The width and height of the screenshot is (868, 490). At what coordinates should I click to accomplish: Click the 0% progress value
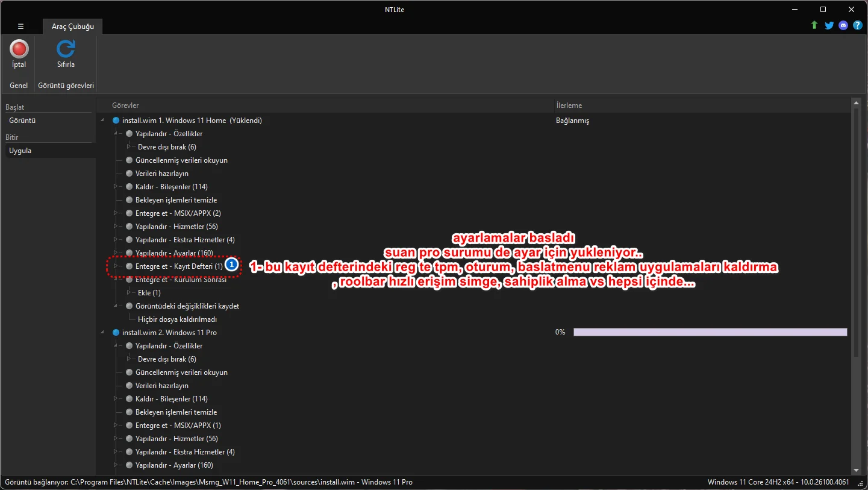560,332
